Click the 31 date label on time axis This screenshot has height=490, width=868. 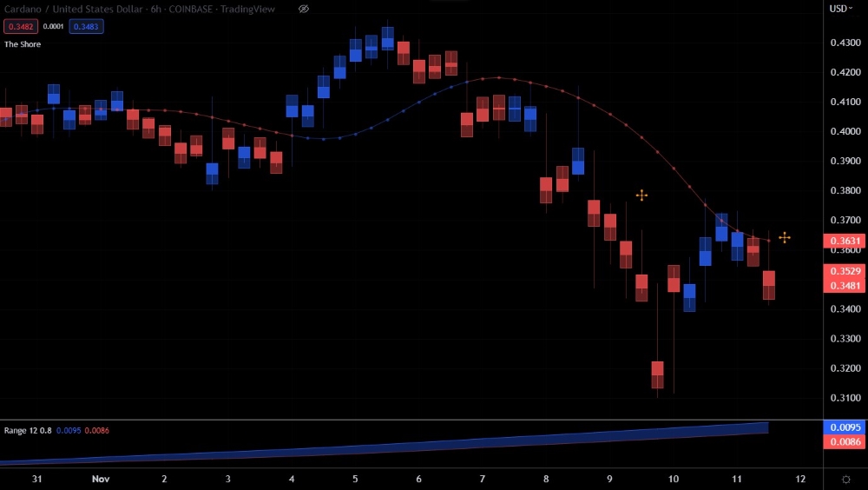point(37,479)
